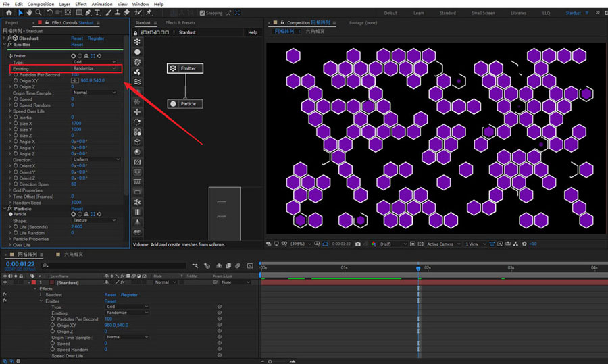Open the Composition menu

pos(41,4)
